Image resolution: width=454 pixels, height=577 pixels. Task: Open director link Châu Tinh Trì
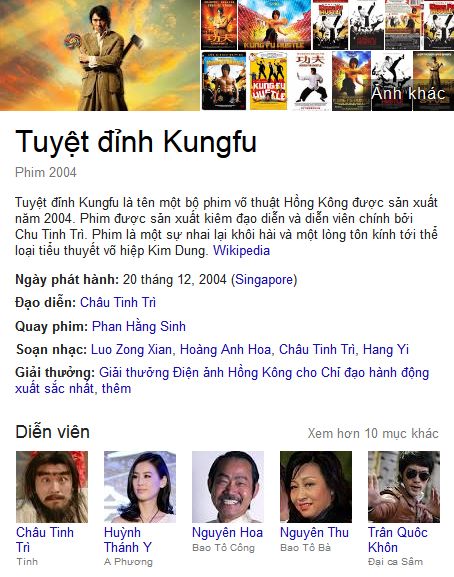point(118,302)
